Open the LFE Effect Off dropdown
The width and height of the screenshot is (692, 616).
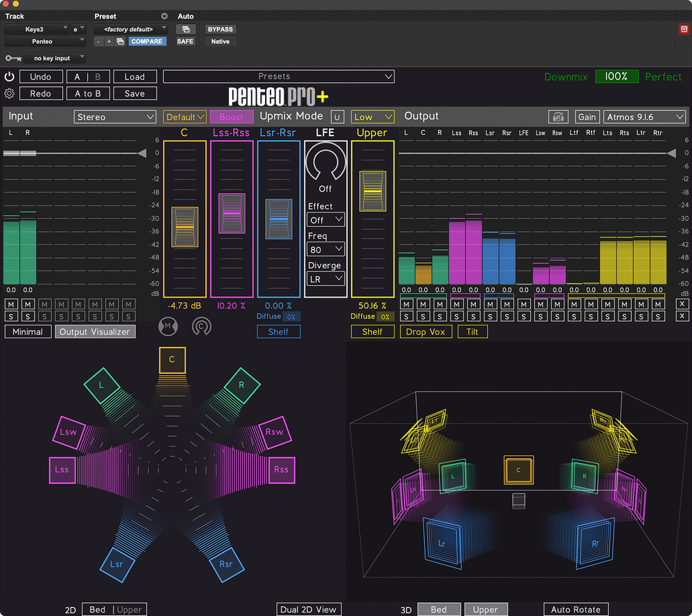pyautogui.click(x=326, y=219)
